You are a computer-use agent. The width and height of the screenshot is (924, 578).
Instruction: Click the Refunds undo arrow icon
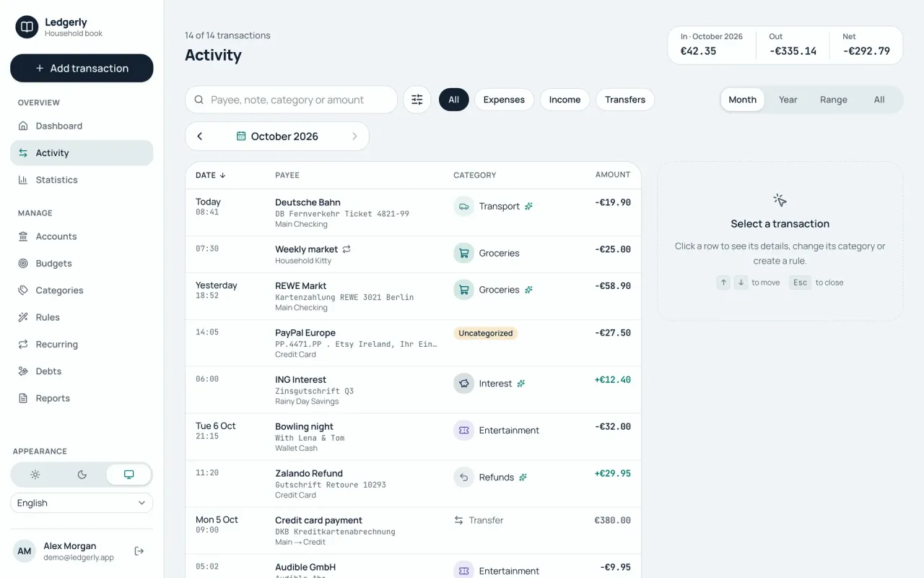click(463, 477)
